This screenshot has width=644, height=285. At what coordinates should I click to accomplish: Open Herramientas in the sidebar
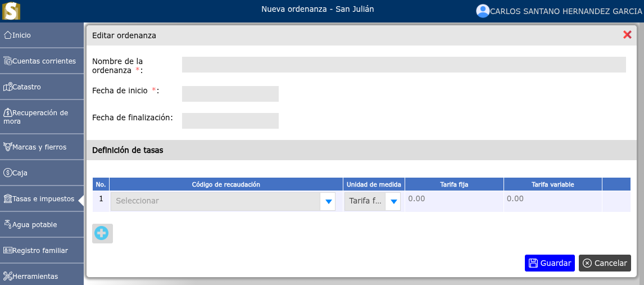tap(42, 274)
